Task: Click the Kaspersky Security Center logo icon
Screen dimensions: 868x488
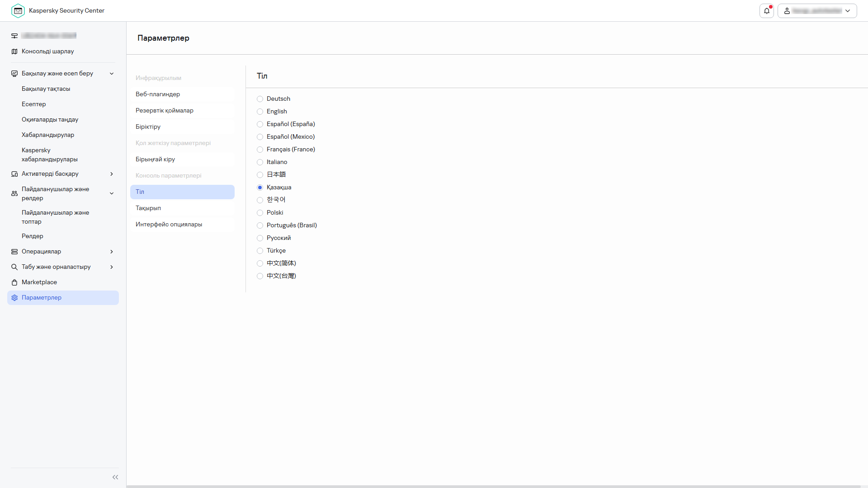Action: (x=18, y=11)
